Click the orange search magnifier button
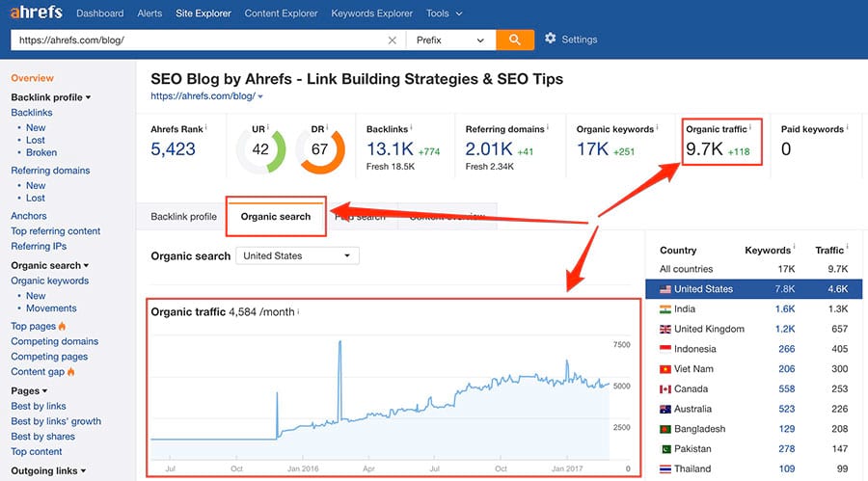Viewport: 868px width, 481px height. point(515,40)
